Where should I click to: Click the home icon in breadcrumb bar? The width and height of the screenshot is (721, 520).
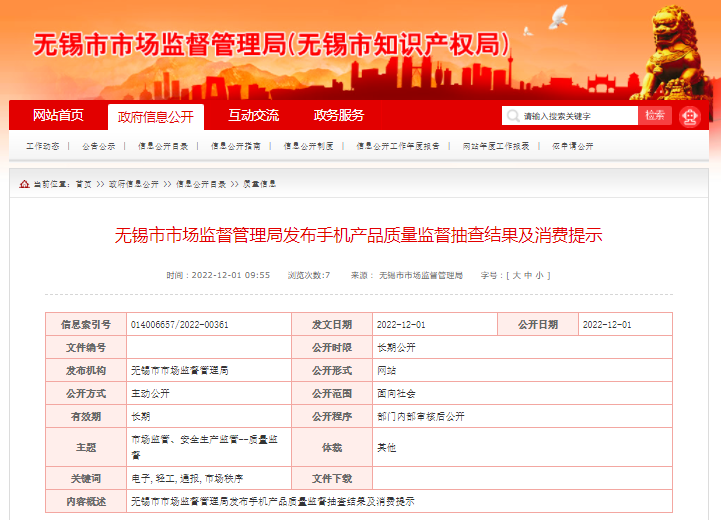(x=24, y=184)
